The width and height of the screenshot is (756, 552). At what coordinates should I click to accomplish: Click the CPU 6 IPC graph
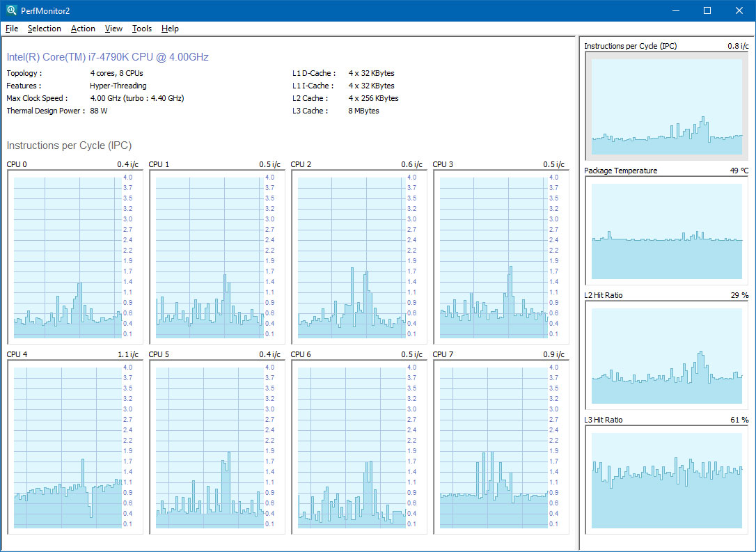(352, 447)
